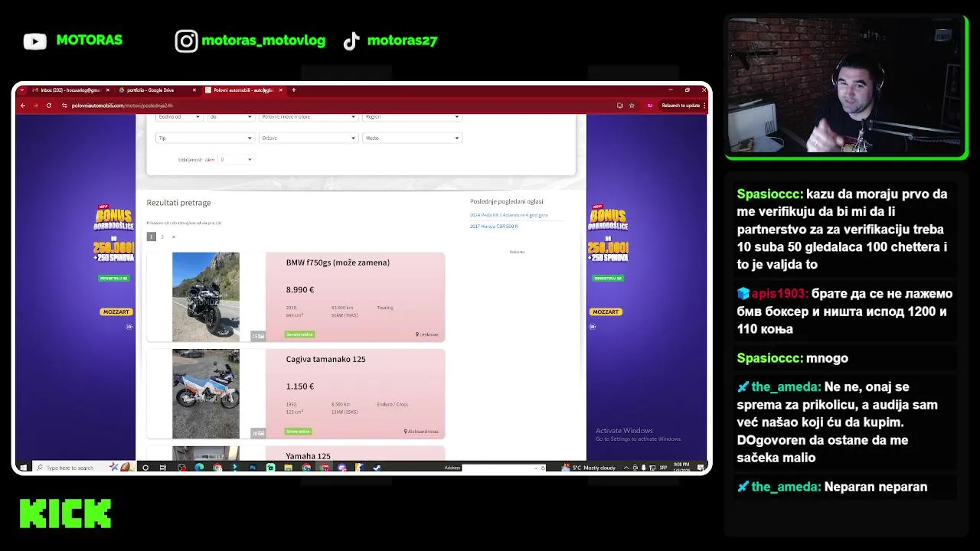Expand the year 'do' dropdown
The image size is (980, 551).
(230, 117)
